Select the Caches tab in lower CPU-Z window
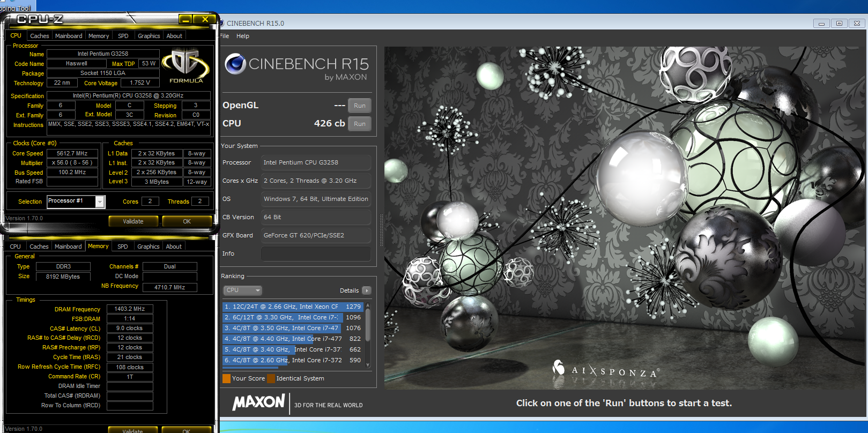Viewport: 868px width, 433px height. coord(39,247)
